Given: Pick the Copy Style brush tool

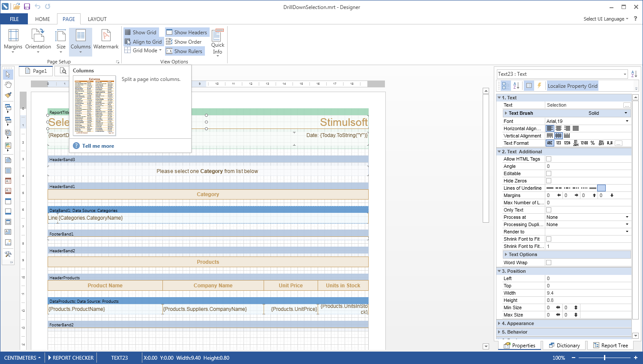Looking at the screenshot, I should [8, 95].
